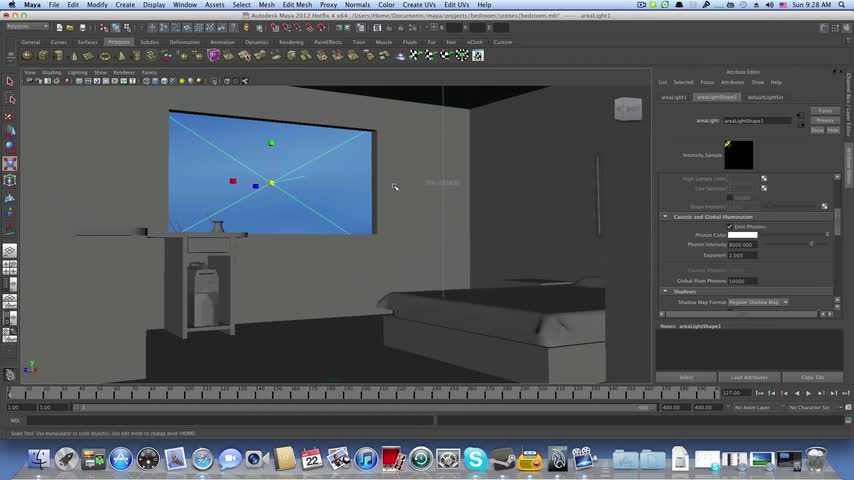854x480 pixels.
Task: Click the Presets button
Action: click(825, 120)
